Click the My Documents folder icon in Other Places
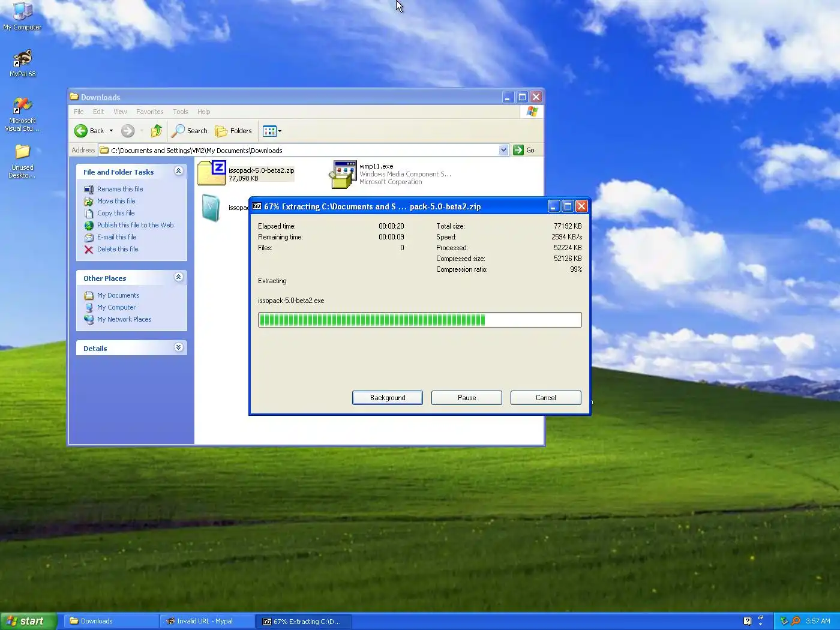Image resolution: width=840 pixels, height=630 pixels. [x=89, y=295]
